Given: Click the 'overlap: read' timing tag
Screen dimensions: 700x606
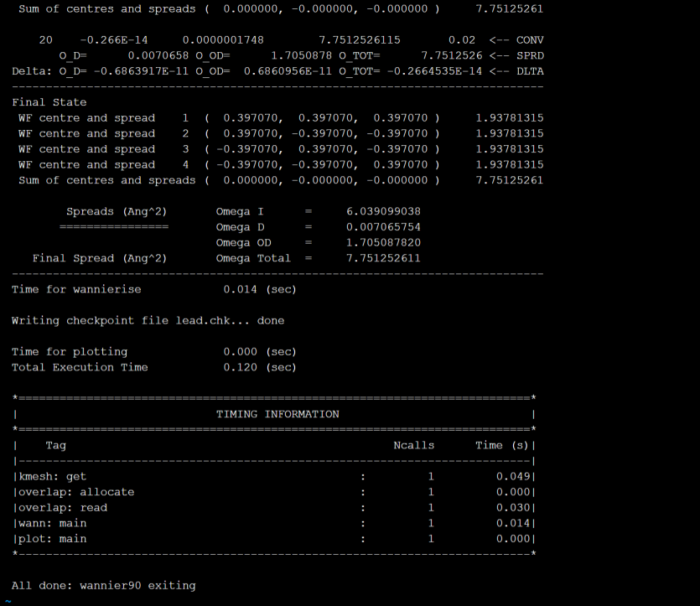Looking at the screenshot, I should (x=63, y=507).
